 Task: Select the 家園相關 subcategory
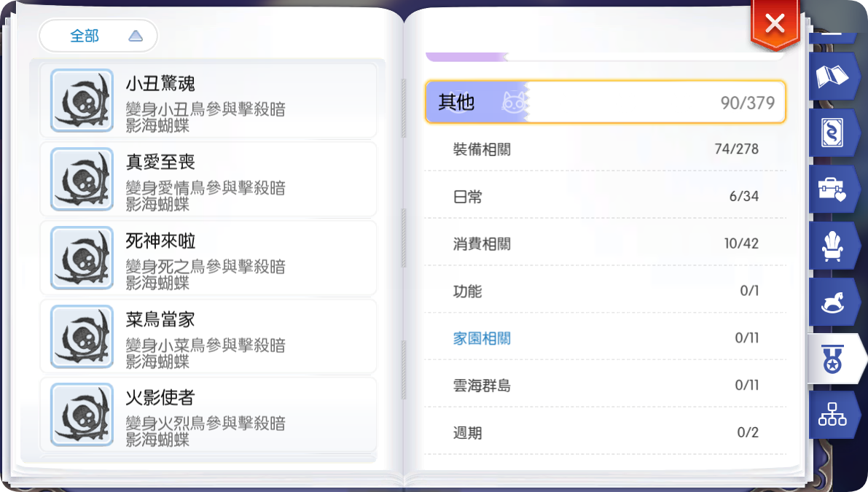605,337
